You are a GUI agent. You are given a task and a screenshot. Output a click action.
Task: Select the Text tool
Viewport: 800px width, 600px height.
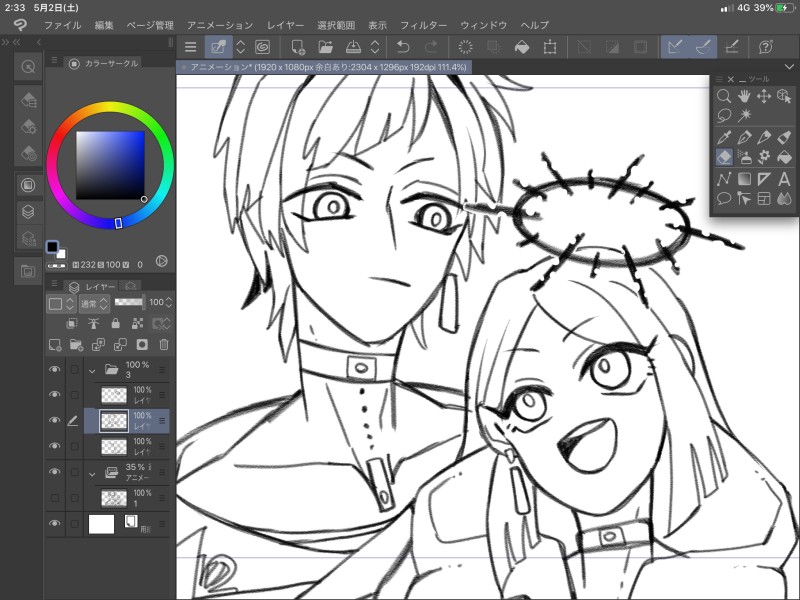click(784, 179)
